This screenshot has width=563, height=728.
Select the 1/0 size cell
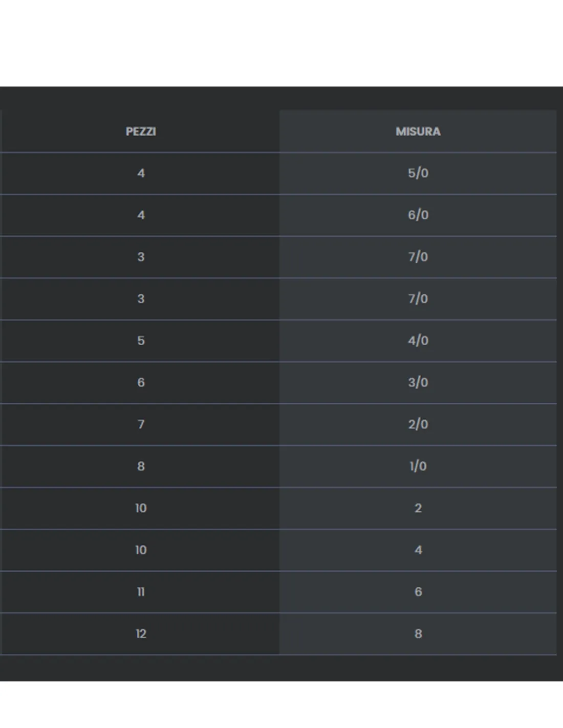pos(418,466)
